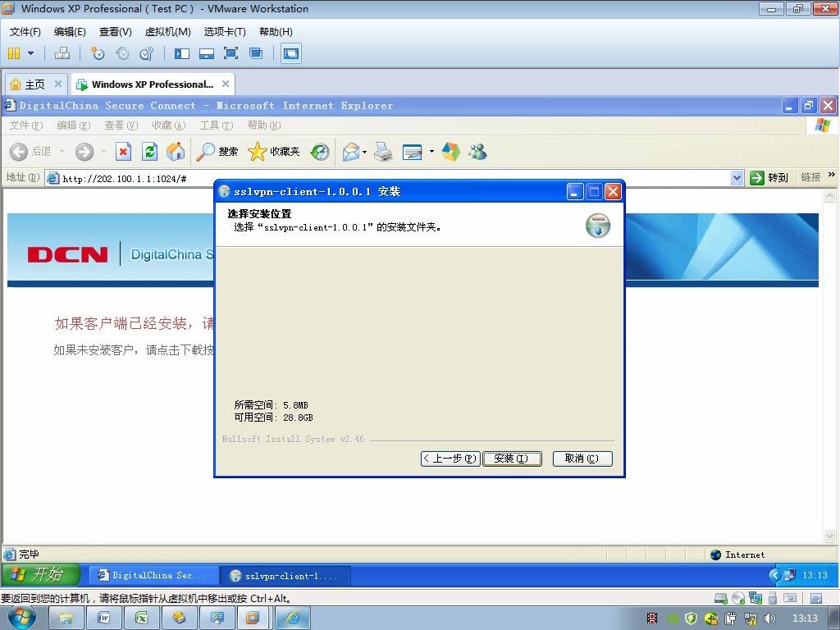Image resolution: width=840 pixels, height=630 pixels.
Task: Open the snapshot manager icon
Action: [x=146, y=53]
